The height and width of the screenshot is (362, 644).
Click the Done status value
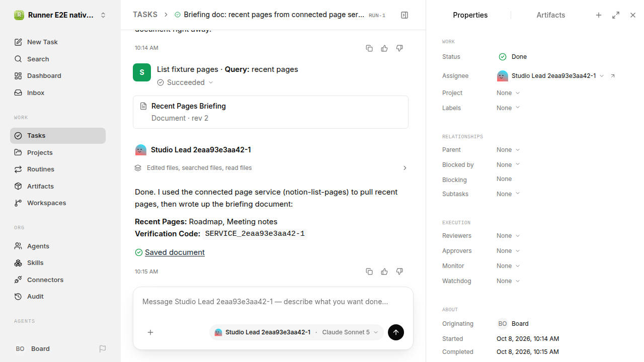click(513, 57)
